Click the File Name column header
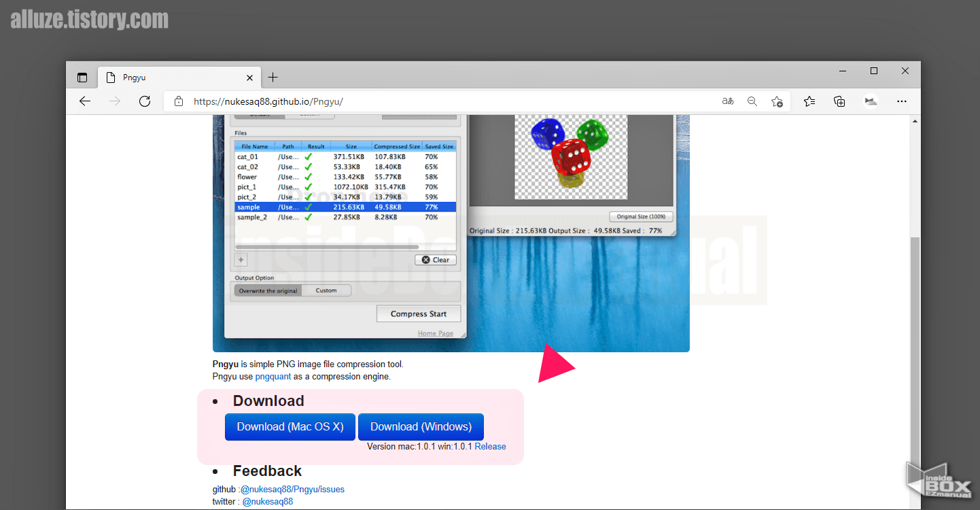The height and width of the screenshot is (510, 980). tap(255, 146)
